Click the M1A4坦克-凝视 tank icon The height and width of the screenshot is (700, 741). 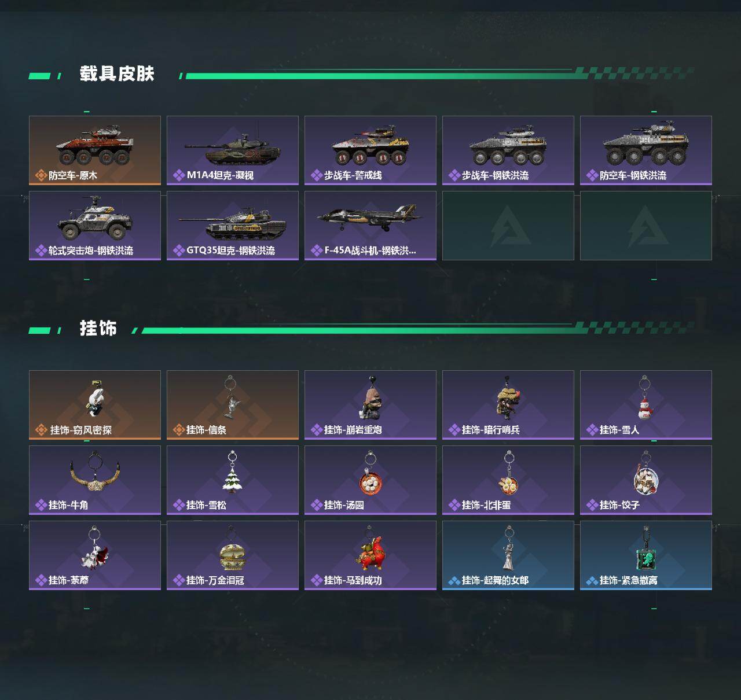(233, 149)
